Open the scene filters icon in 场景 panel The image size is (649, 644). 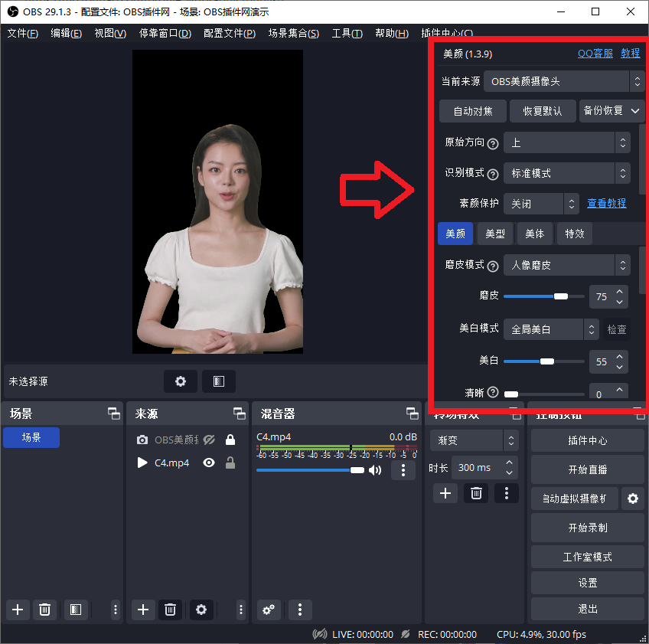76,610
